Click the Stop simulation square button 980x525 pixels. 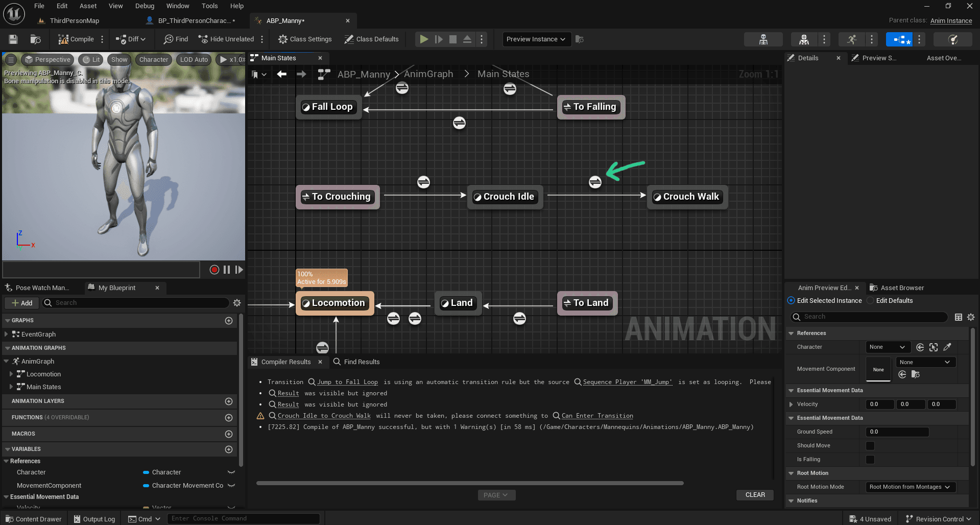coord(453,39)
